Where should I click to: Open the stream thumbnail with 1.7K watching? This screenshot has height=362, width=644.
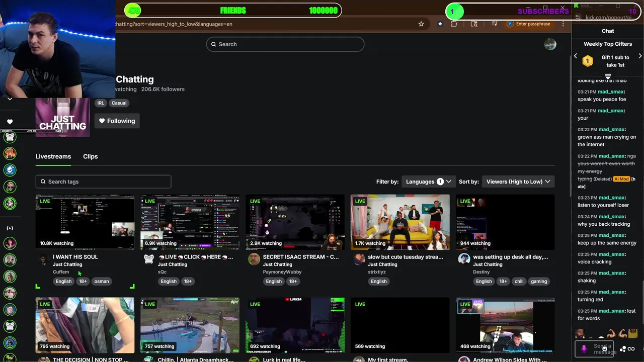point(400,222)
